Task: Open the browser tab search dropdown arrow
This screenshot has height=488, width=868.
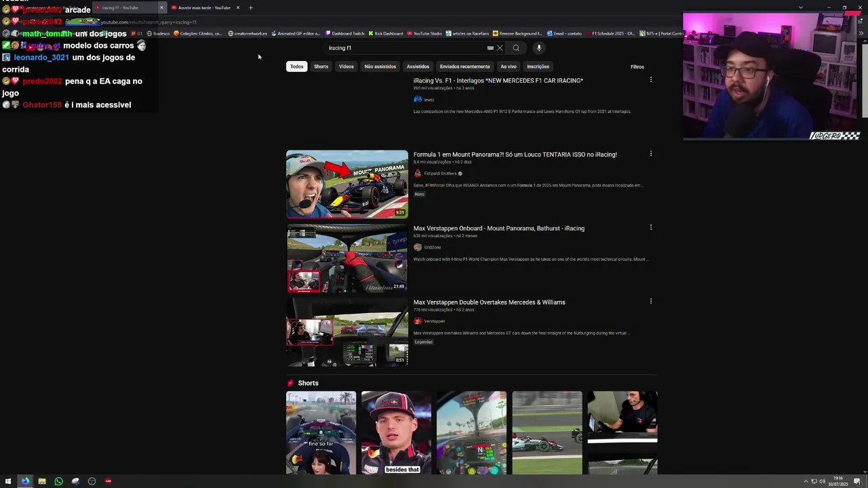Action: pos(801,7)
